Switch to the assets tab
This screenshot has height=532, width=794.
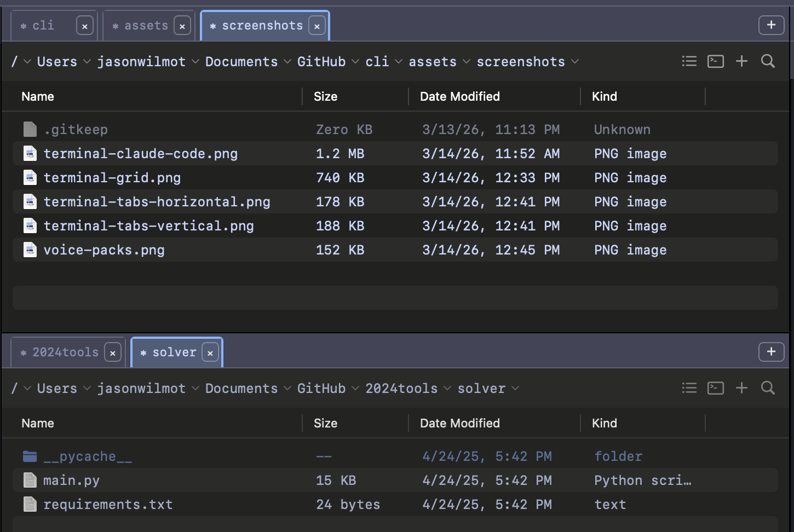[145, 25]
